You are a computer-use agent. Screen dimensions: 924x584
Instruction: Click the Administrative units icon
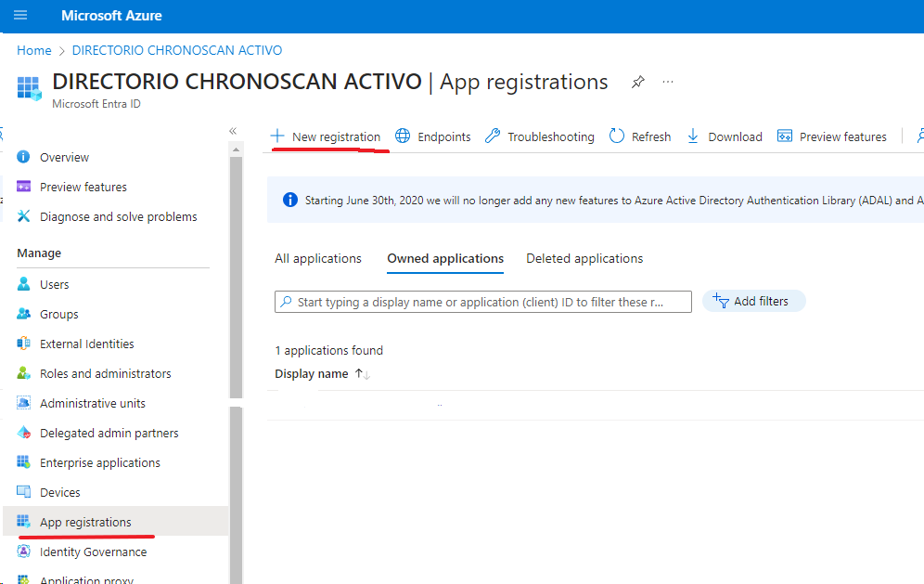[23, 403]
